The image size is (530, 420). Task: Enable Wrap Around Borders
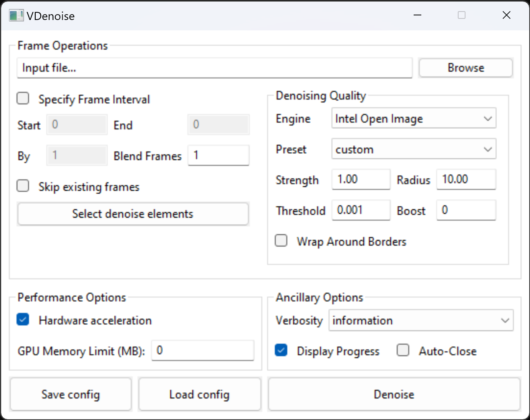(281, 241)
